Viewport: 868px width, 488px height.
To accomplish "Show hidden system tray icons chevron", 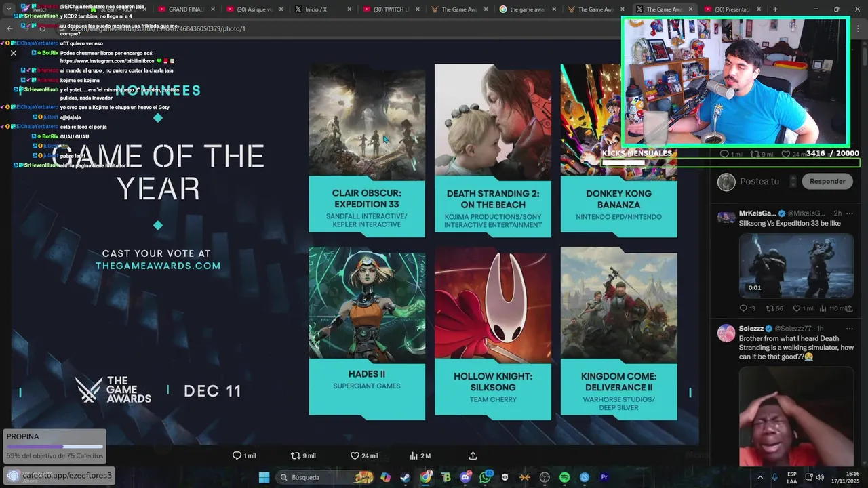I will tap(759, 477).
